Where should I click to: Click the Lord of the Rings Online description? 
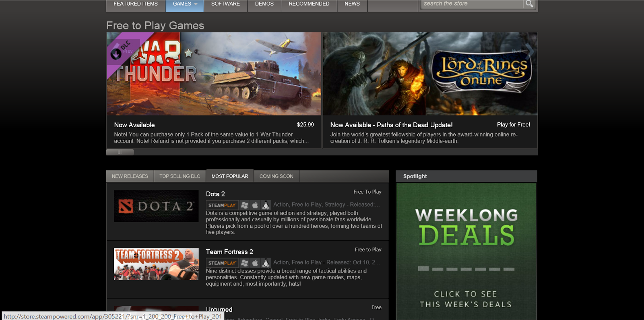424,138
